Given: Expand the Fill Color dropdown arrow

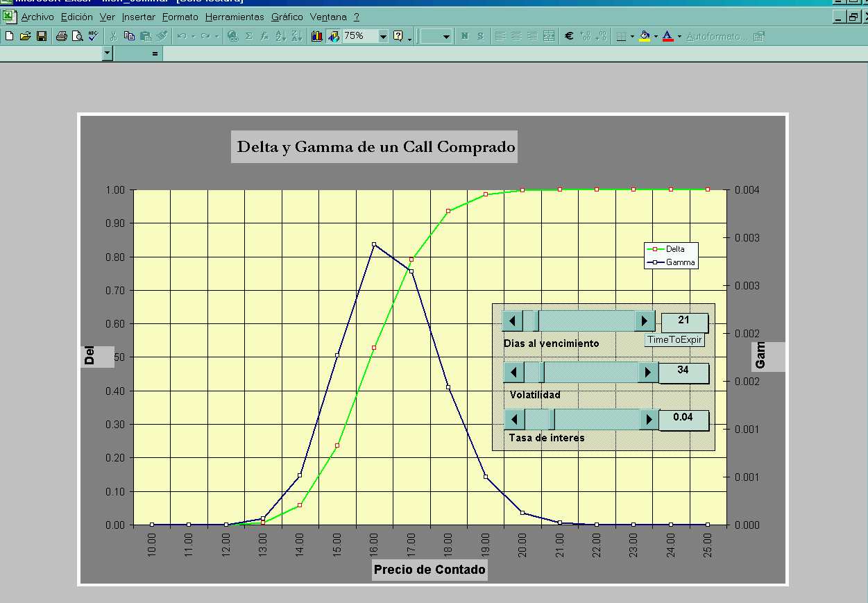Looking at the screenshot, I should tap(656, 36).
